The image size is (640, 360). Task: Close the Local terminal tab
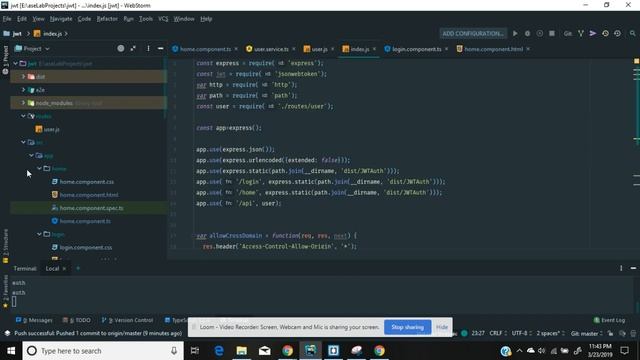pos(64,269)
